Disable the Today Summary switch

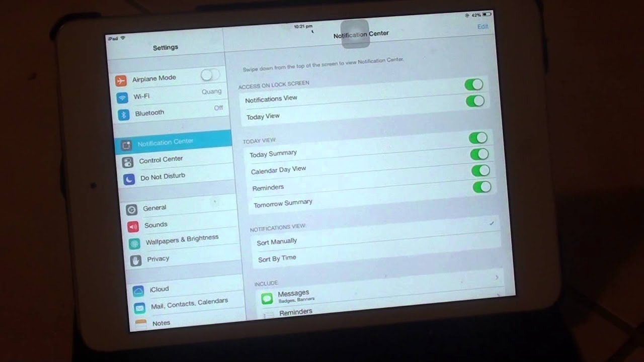(478, 138)
